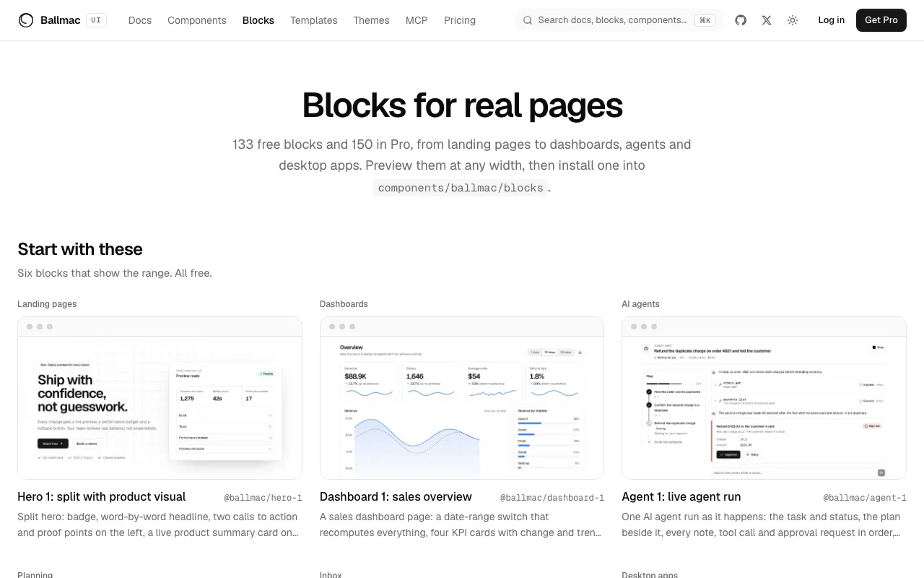Screen dimensions: 924x578
Task: Focus the Search docs, blocks, components field
Action: click(619, 20)
